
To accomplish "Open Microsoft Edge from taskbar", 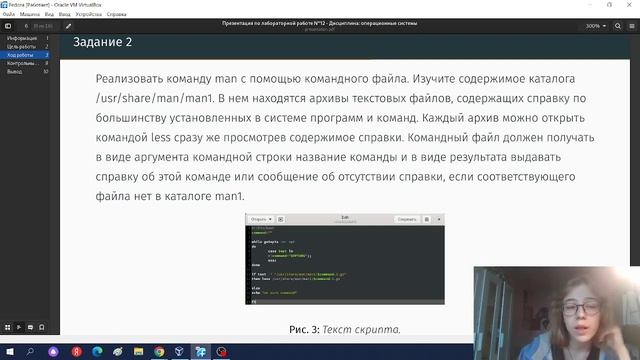I will (97, 351).
